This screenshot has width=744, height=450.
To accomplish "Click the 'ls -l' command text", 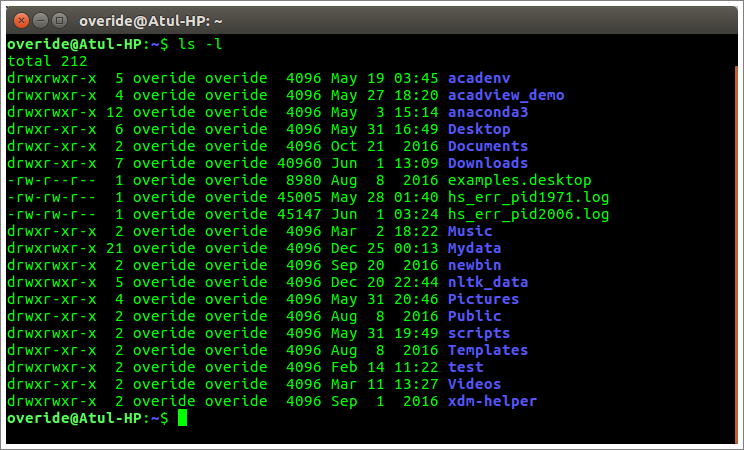I will (x=200, y=44).
